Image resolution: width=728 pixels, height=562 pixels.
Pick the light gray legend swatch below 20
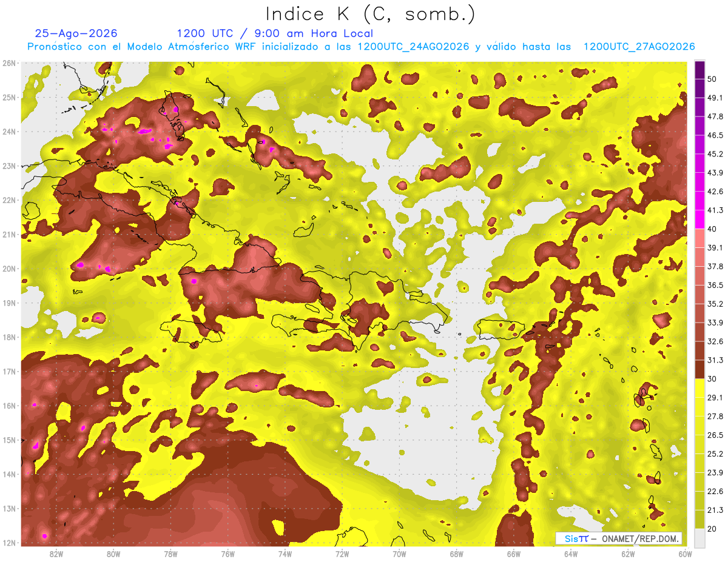click(699, 537)
